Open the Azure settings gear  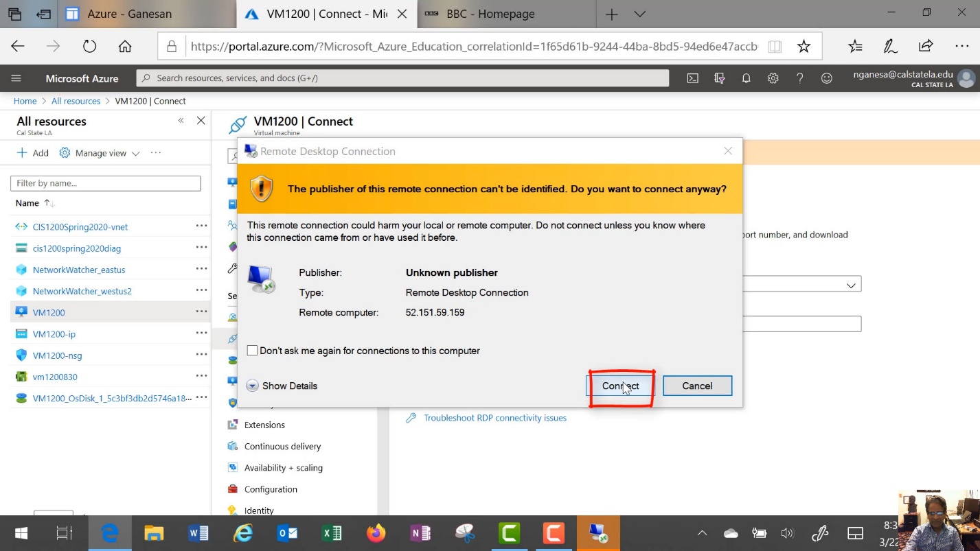[773, 78]
